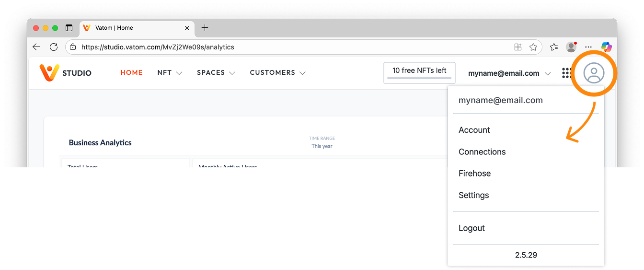Expand the NFT navigation dropdown
The image size is (644, 270).
(x=170, y=73)
